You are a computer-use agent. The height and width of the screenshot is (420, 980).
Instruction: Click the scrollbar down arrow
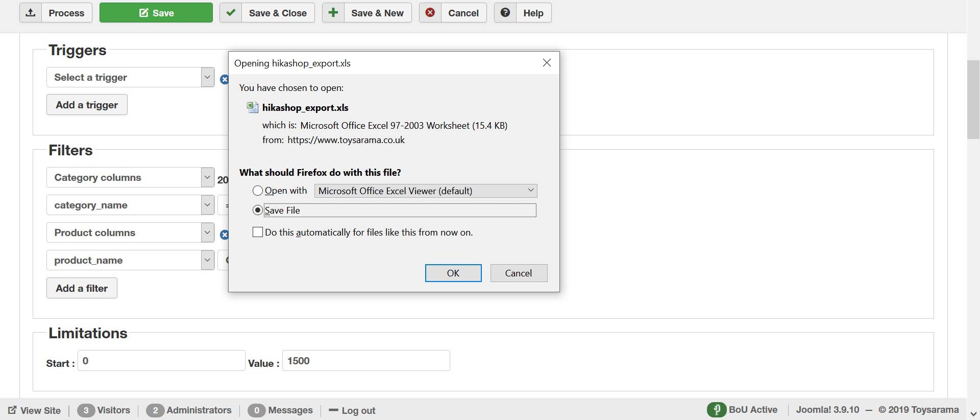coord(973,414)
